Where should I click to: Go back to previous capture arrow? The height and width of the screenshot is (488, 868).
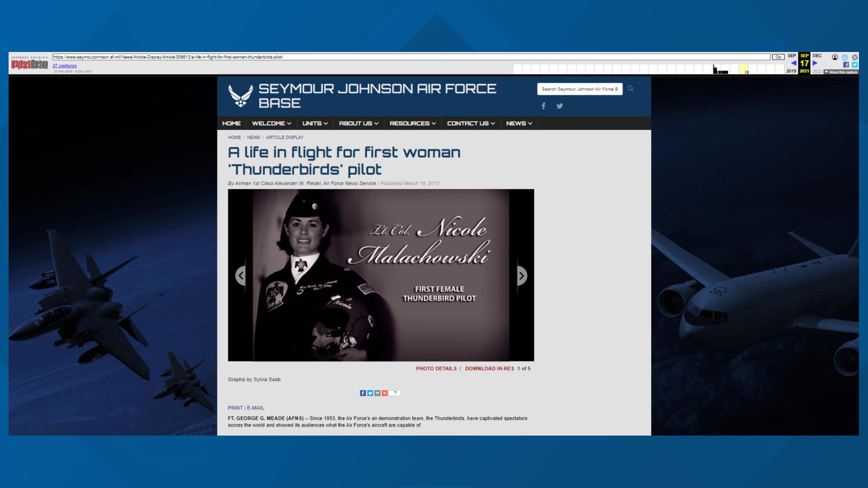click(794, 63)
